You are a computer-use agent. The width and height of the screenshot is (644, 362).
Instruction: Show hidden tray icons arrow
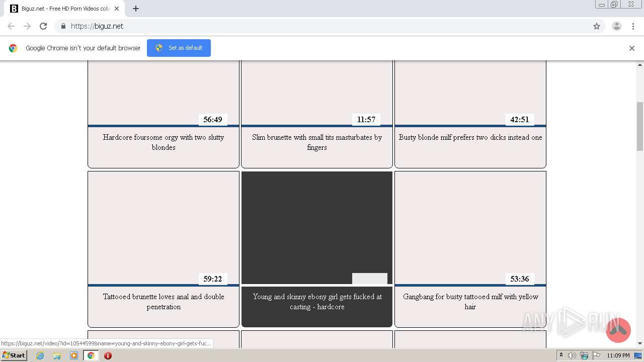[561, 355]
